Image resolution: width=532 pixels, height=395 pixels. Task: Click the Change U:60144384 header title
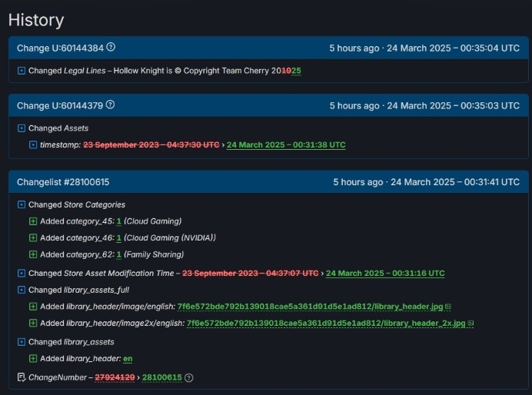(x=60, y=48)
